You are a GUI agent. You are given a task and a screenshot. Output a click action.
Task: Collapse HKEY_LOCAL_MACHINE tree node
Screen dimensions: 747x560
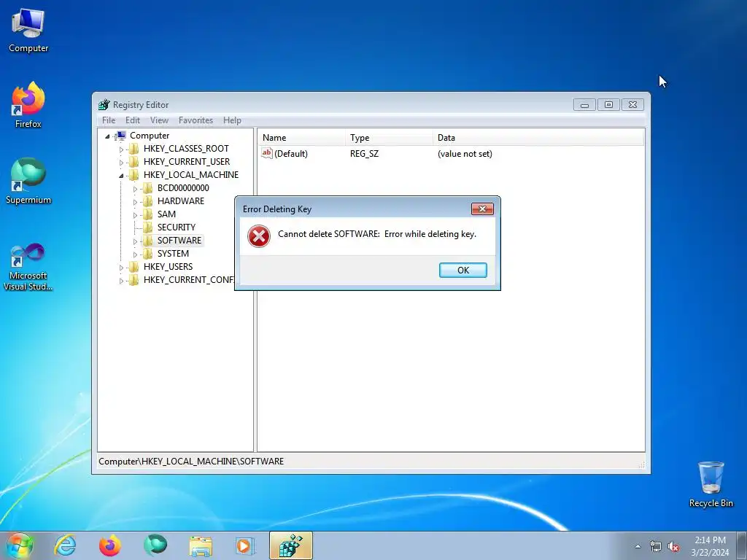(x=121, y=175)
